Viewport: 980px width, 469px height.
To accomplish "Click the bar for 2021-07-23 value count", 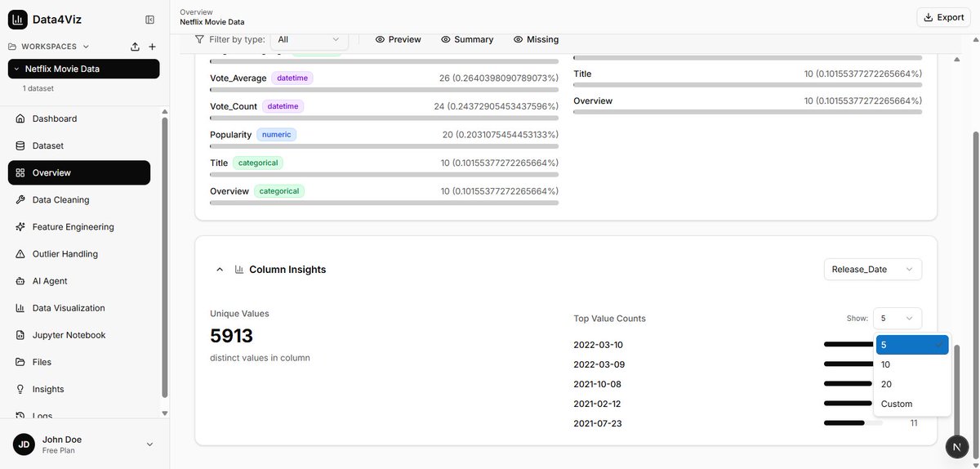I will click(853, 423).
